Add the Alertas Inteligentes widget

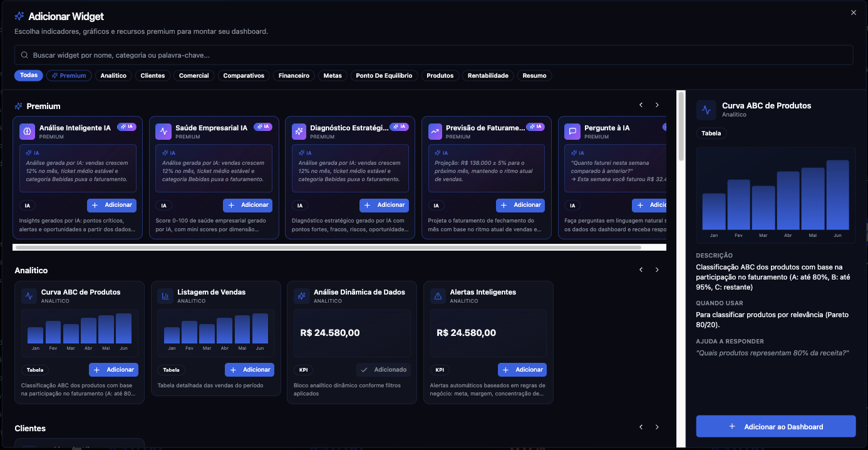[x=522, y=370]
